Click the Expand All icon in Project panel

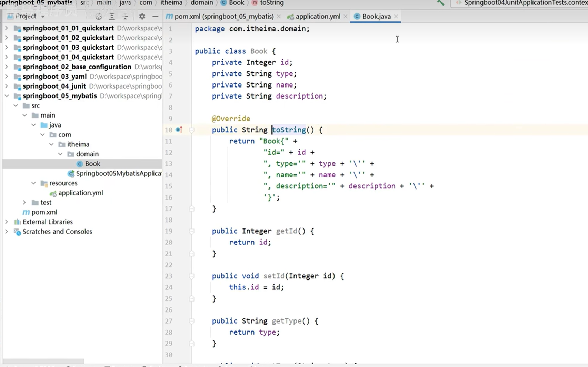tap(112, 16)
